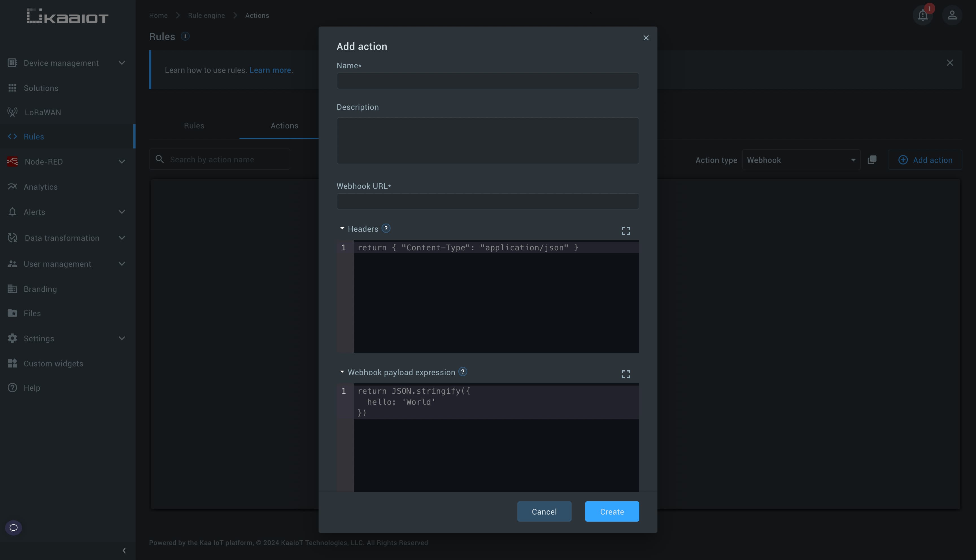Switch to the Actions tab
976x560 pixels.
[x=284, y=126]
